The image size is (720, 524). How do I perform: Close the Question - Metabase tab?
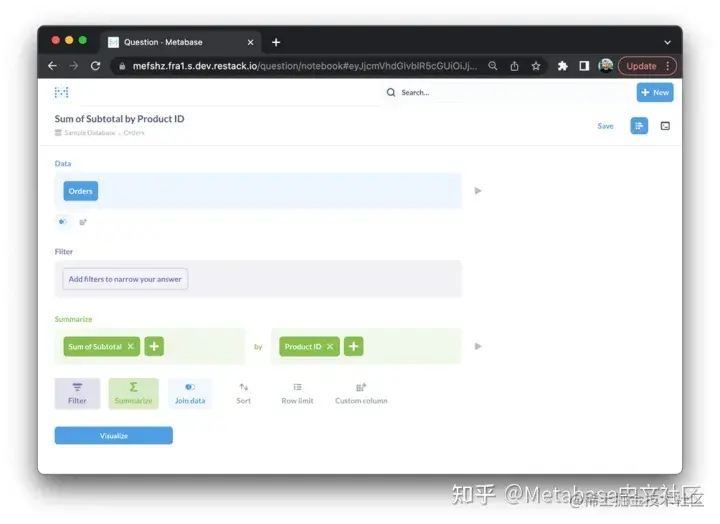(x=250, y=42)
